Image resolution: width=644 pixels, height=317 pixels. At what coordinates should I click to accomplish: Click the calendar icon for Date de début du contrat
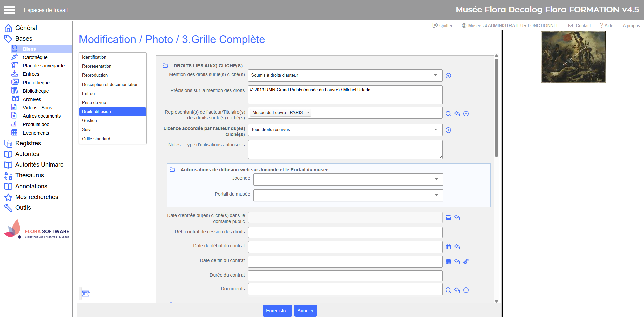point(448,247)
